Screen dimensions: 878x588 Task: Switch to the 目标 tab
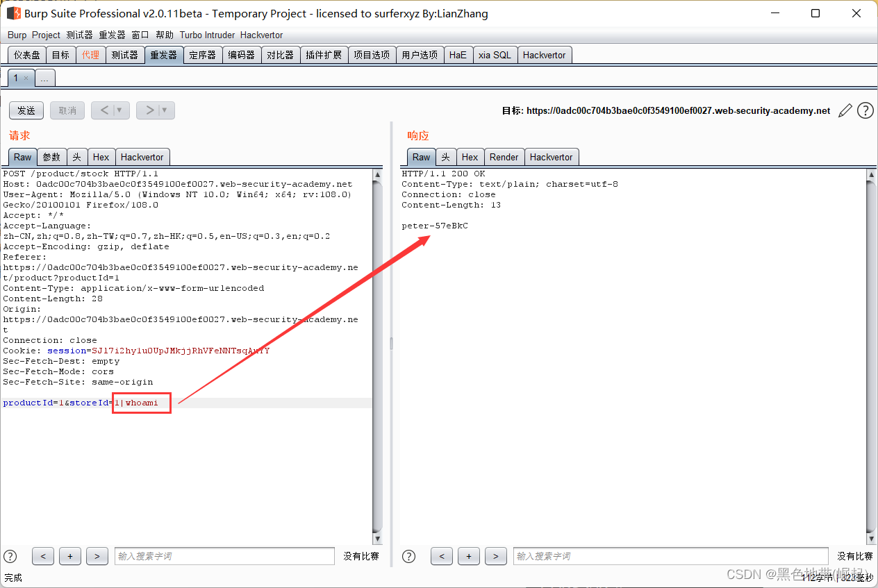(x=60, y=55)
